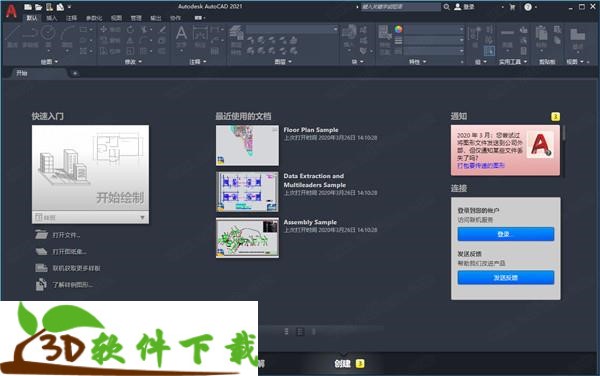The image size is (600, 376).
Task: Open the object color dropdown in Properties panel
Action: [x=434, y=29]
